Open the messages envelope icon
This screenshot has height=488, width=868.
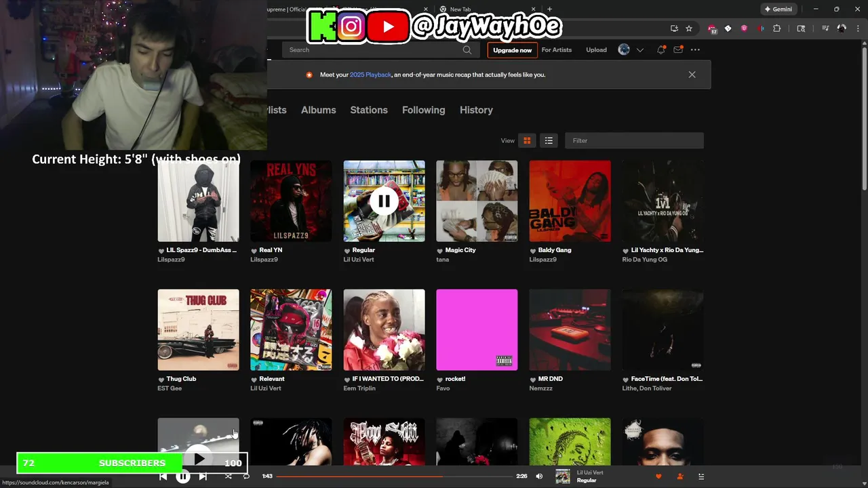click(x=677, y=49)
